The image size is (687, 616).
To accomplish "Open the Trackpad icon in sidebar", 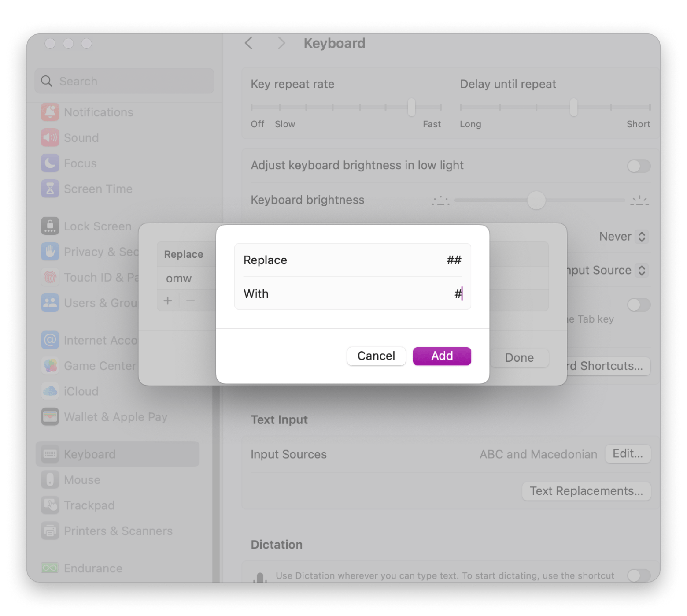I will tap(50, 505).
